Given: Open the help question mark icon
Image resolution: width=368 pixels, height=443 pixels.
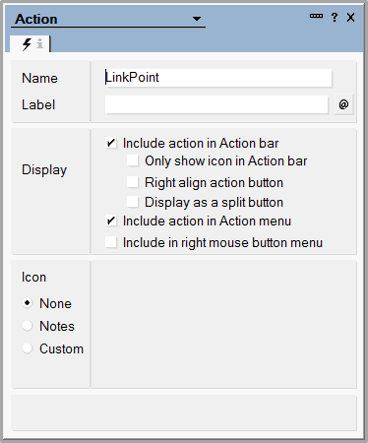Looking at the screenshot, I should pyautogui.click(x=334, y=17).
